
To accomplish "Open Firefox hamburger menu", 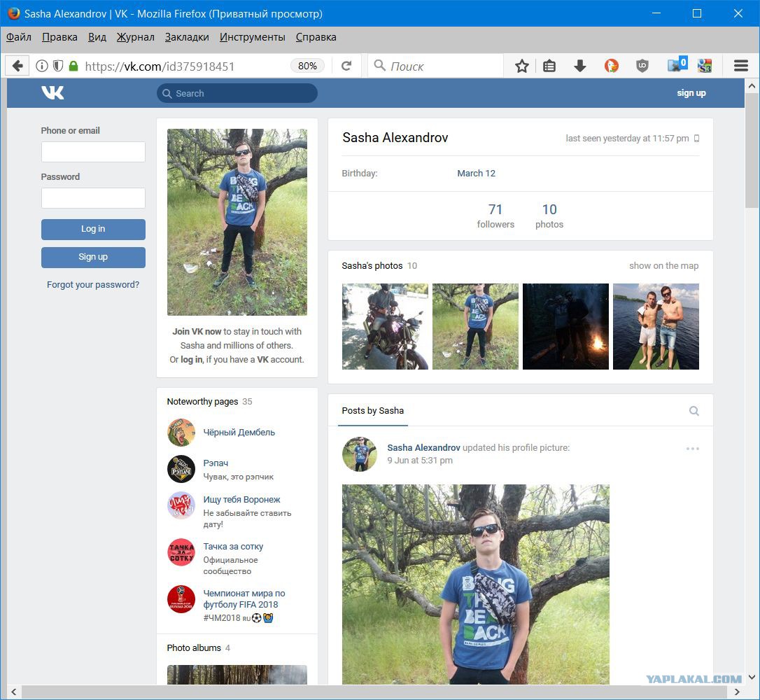I will click(740, 65).
